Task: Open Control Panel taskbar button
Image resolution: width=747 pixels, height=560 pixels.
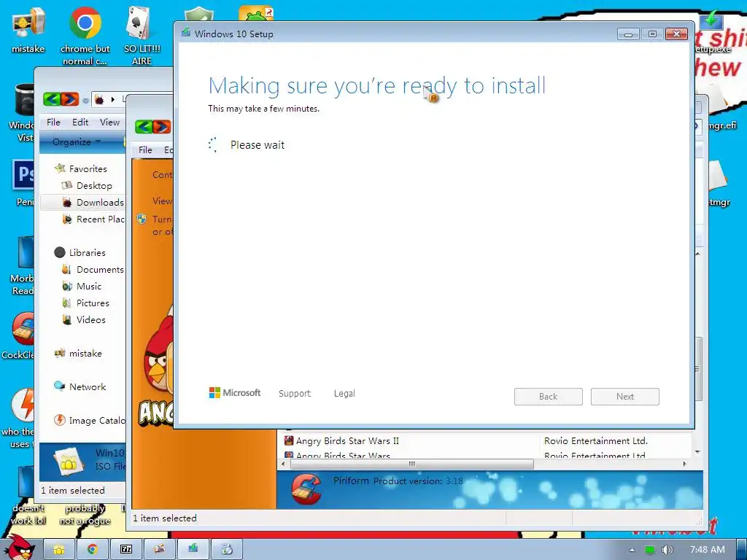Action: (160, 550)
